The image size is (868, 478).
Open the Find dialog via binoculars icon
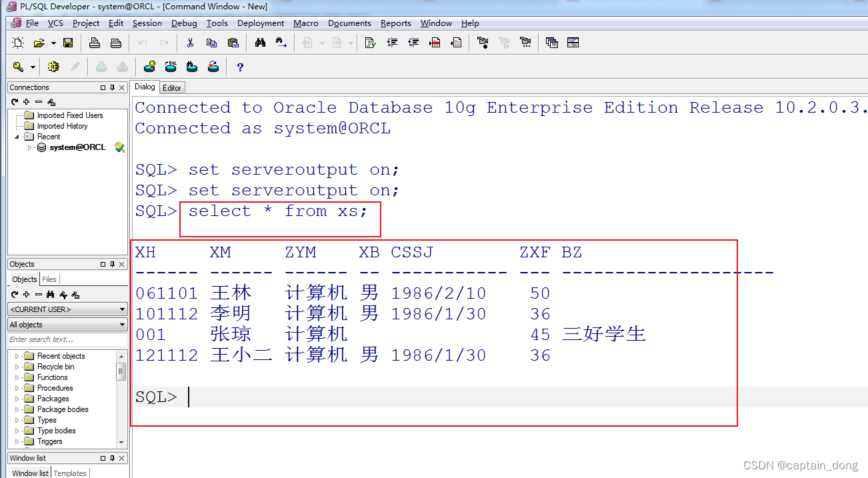point(260,42)
